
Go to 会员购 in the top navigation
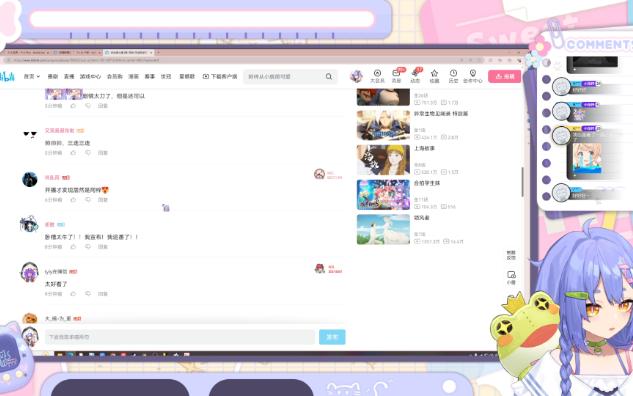tap(114, 76)
